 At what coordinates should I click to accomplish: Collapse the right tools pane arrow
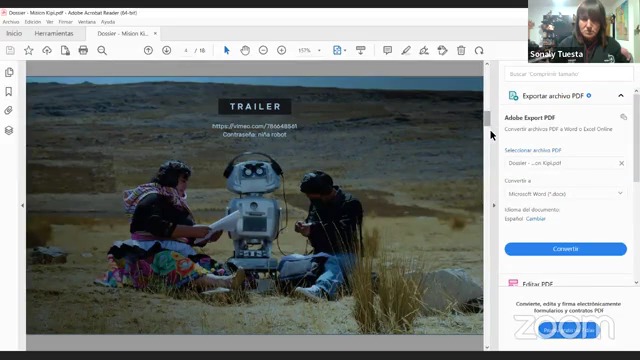tap(494, 205)
